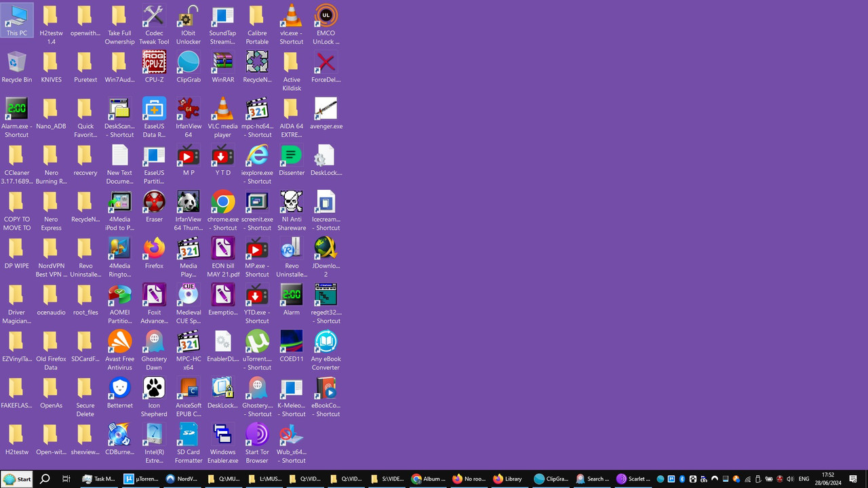Launch WinRAR from the desktop
The image size is (868, 488).
223,67
